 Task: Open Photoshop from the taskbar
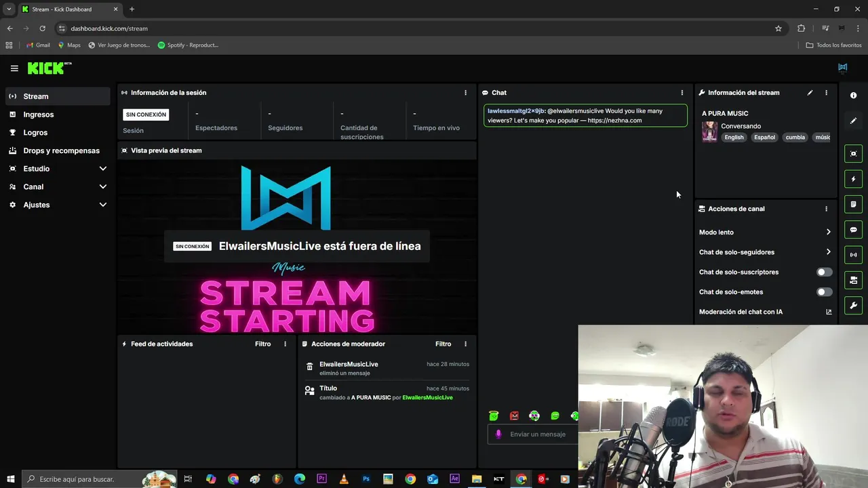366,479
